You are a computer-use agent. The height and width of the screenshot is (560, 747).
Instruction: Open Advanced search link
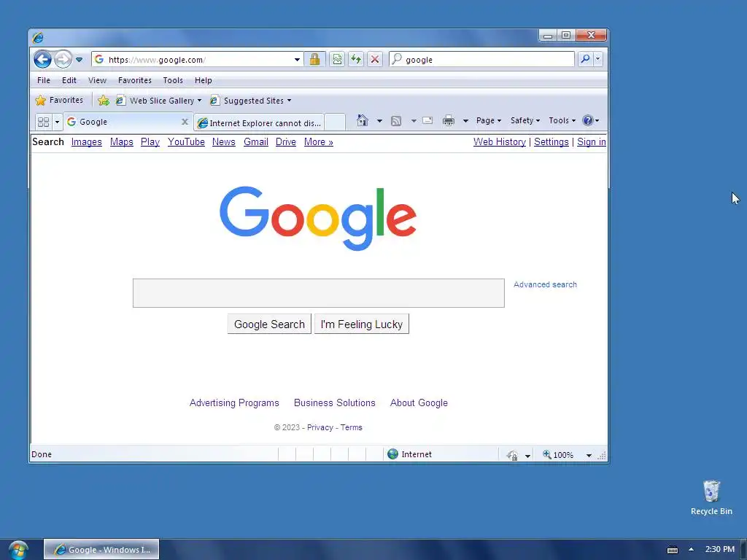[x=545, y=284]
